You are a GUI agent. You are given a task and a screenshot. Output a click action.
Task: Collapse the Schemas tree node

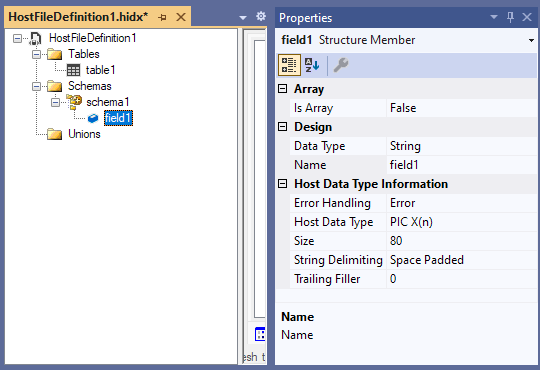[x=37, y=86]
